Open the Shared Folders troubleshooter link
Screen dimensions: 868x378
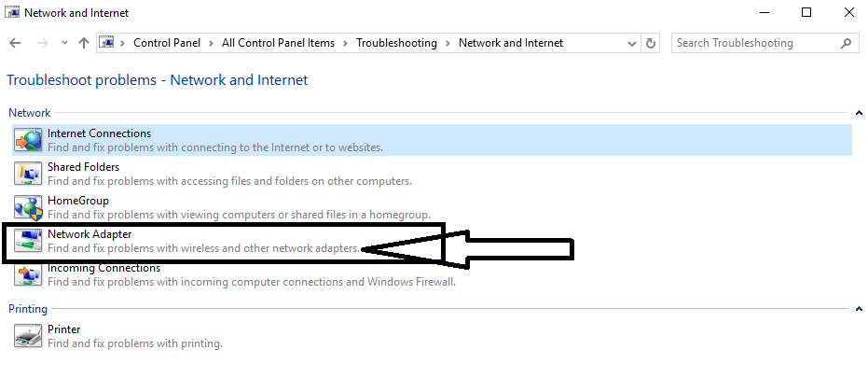point(84,167)
